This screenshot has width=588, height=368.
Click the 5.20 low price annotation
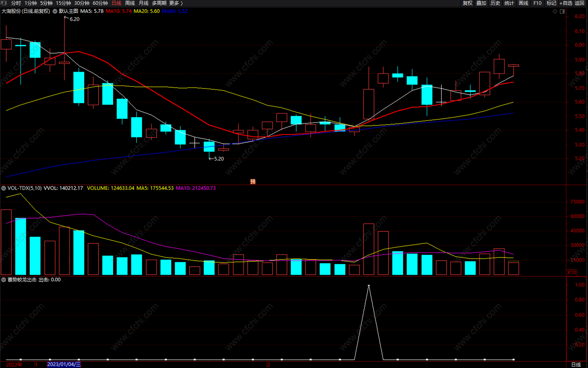click(219, 159)
